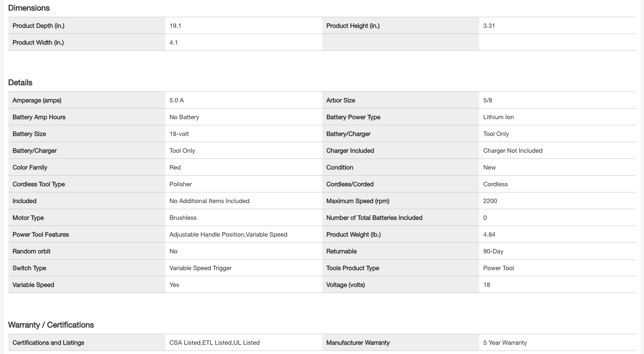Select the Product Depth (in.) label
The width and height of the screenshot is (644, 354).
38,26
